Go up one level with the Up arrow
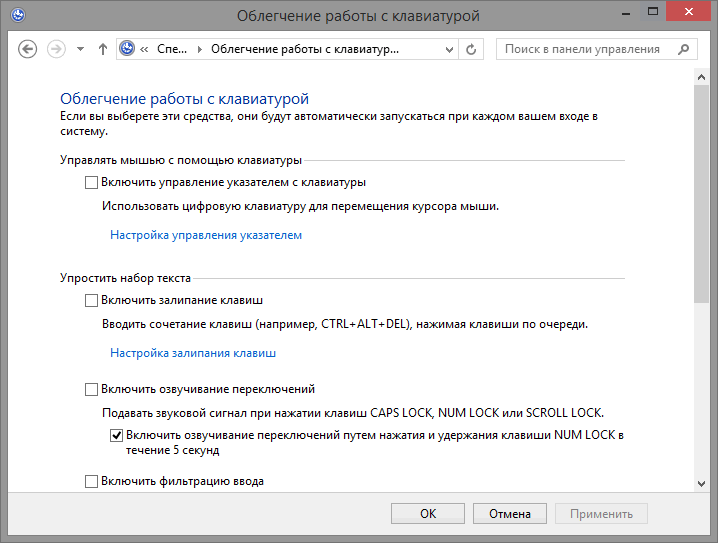The height and width of the screenshot is (543, 718). (102, 49)
